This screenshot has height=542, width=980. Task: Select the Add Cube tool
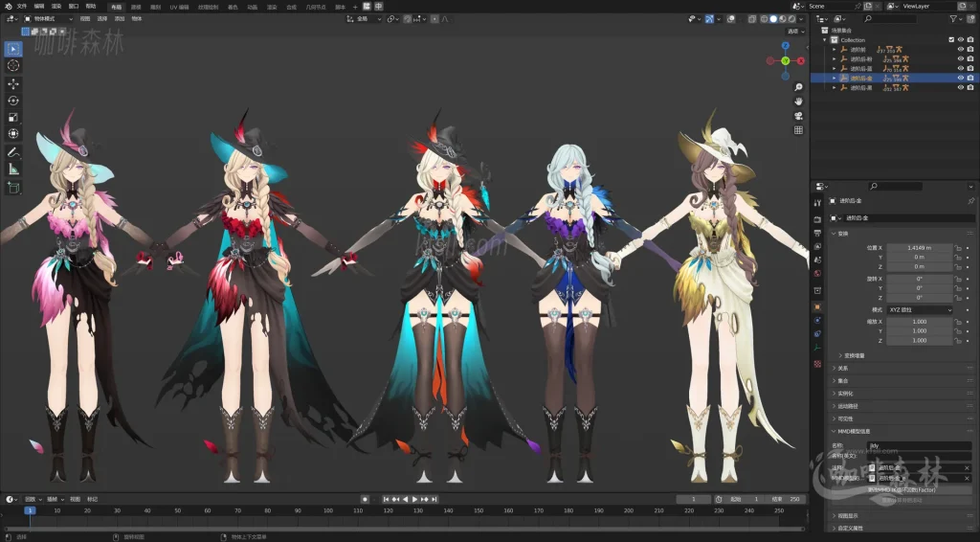pyautogui.click(x=13, y=188)
